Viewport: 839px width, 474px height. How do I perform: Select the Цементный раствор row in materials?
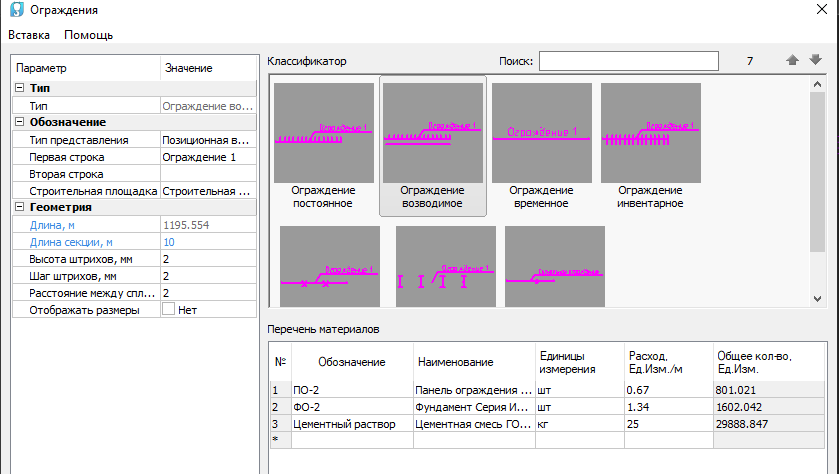tap(350, 424)
